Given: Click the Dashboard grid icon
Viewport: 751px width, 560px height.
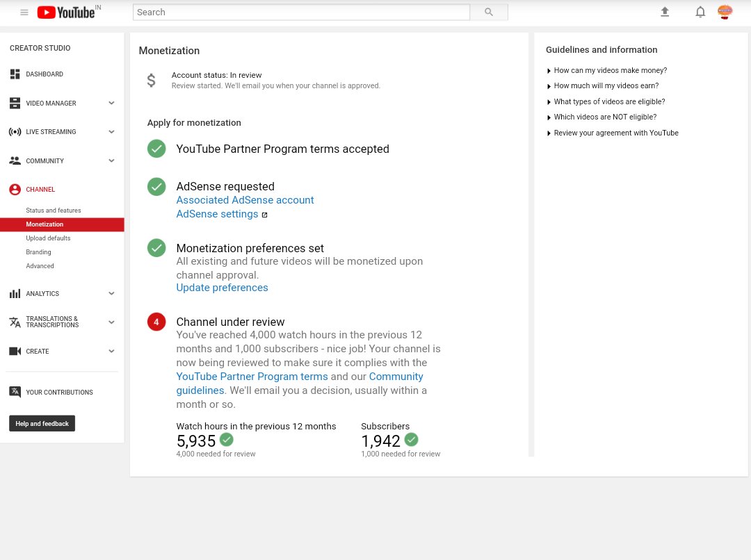Looking at the screenshot, I should tap(15, 74).
